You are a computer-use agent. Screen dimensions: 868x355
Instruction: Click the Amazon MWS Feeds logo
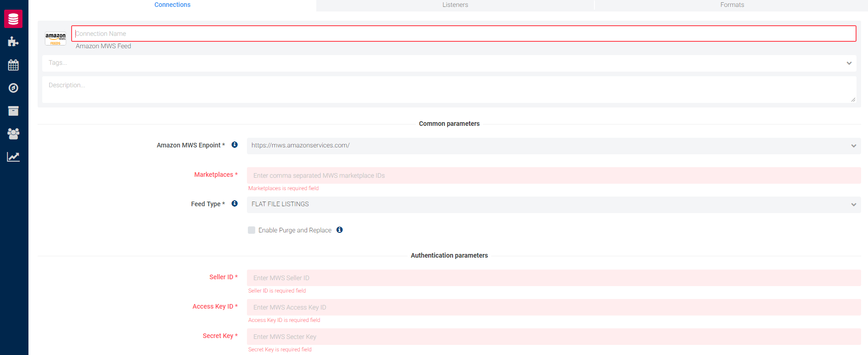[x=56, y=39]
